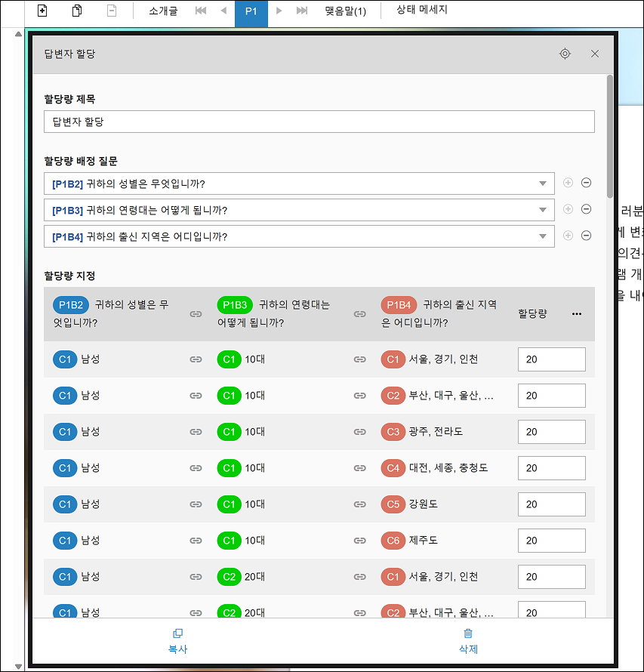
Task: Click the 할당량 제목 input field
Action: pos(319,122)
